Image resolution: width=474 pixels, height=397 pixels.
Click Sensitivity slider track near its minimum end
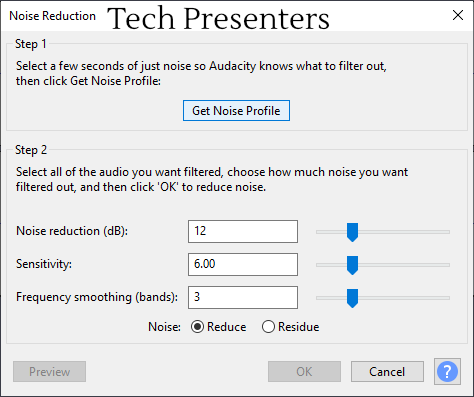322,265
